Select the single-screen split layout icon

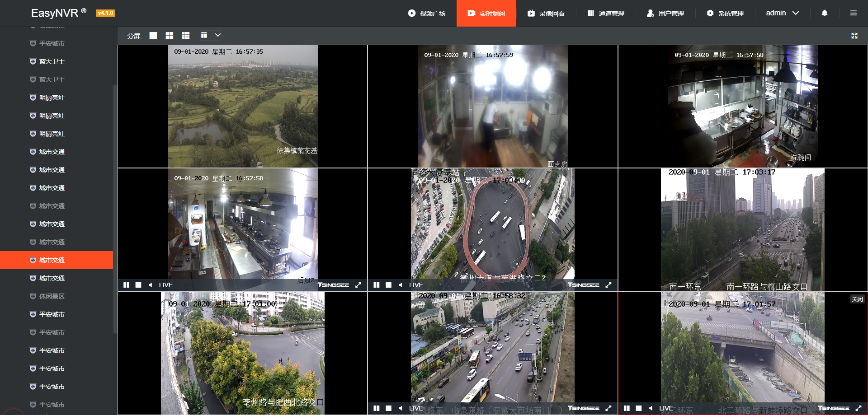coord(153,36)
